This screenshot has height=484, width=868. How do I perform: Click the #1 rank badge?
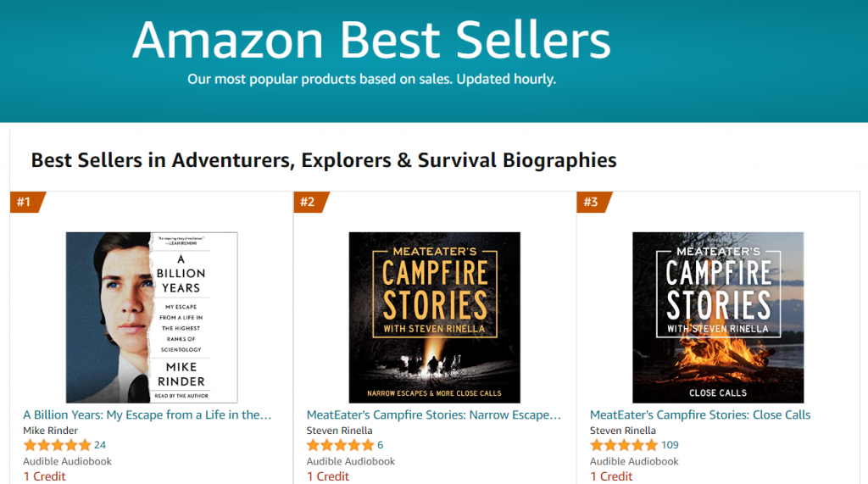25,202
